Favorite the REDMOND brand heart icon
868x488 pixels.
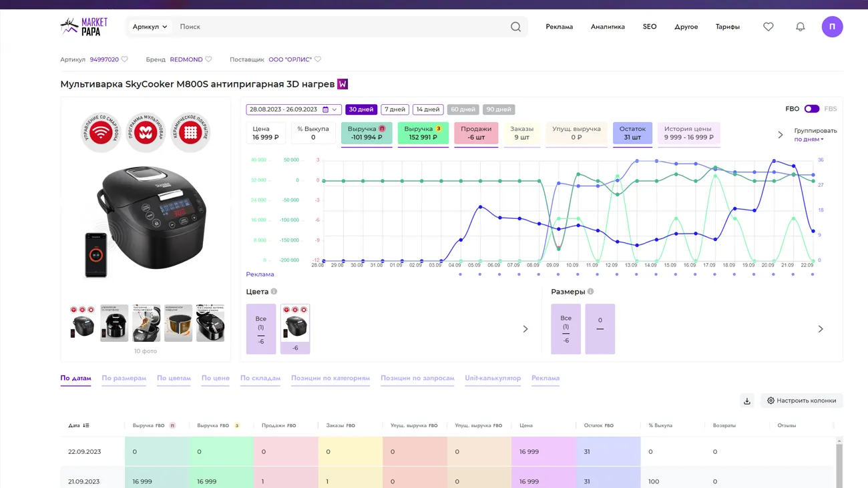pos(208,59)
